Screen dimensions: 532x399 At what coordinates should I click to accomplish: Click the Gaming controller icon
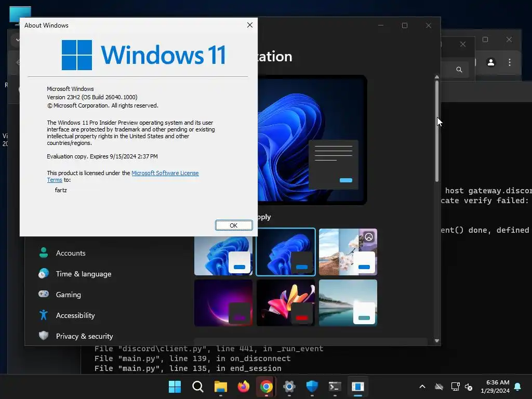coord(44,294)
